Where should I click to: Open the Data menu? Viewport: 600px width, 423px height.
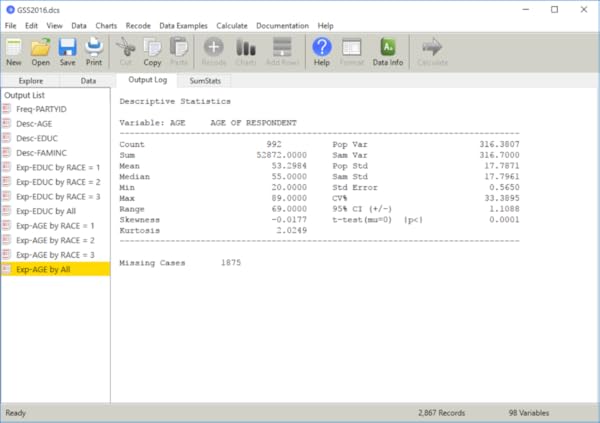(79, 26)
